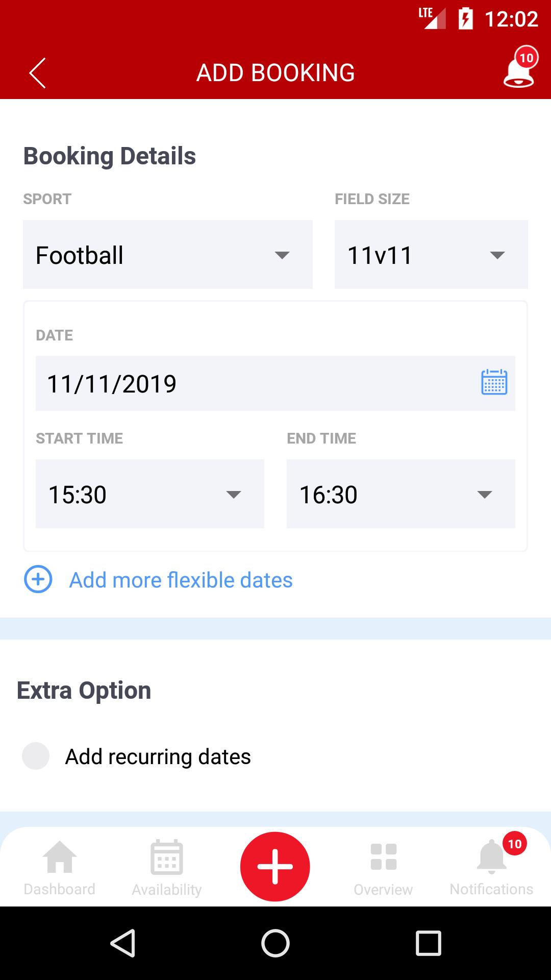Tap the back arrow in header
This screenshot has height=980, width=551.
pyautogui.click(x=38, y=73)
